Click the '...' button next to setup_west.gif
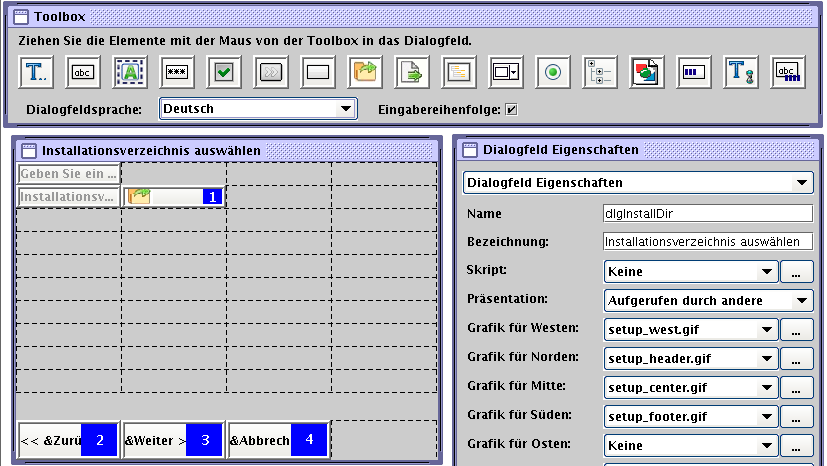Screen dimensions: 827x466 tap(796, 329)
